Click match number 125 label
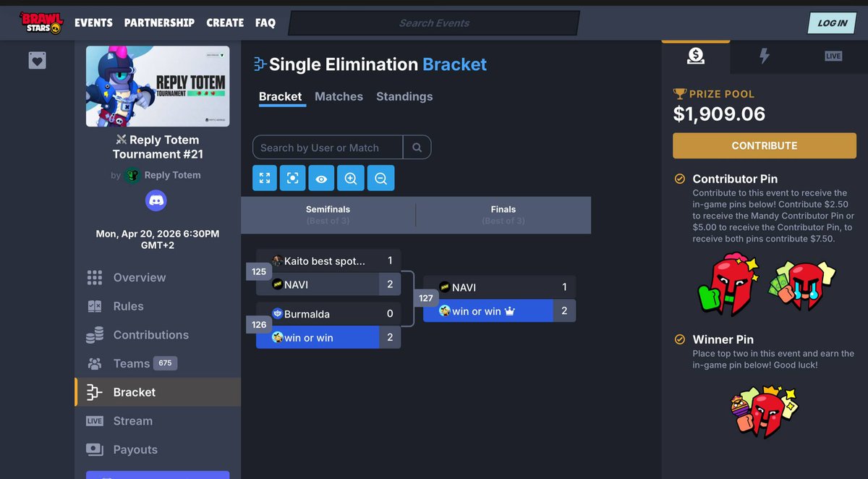This screenshot has height=479, width=868. [x=259, y=272]
